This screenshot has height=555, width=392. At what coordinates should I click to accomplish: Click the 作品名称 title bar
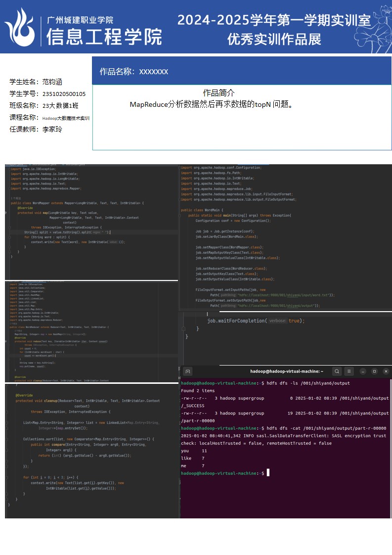242,71
